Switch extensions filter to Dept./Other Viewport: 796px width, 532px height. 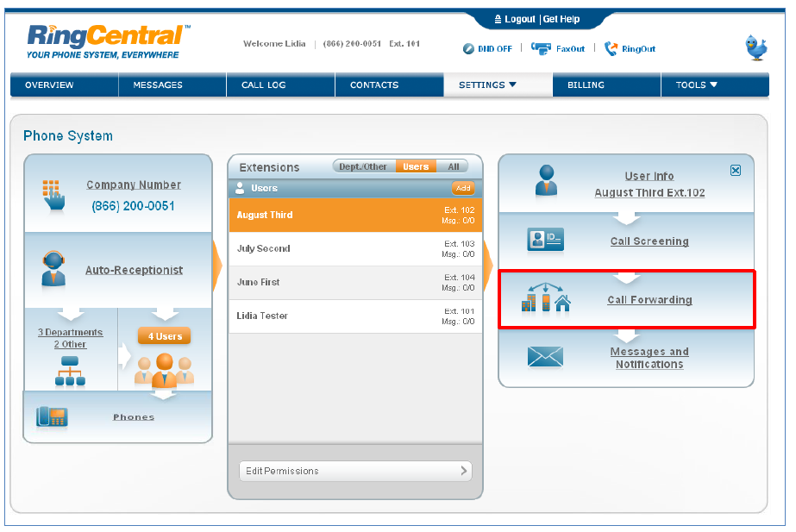click(x=363, y=167)
